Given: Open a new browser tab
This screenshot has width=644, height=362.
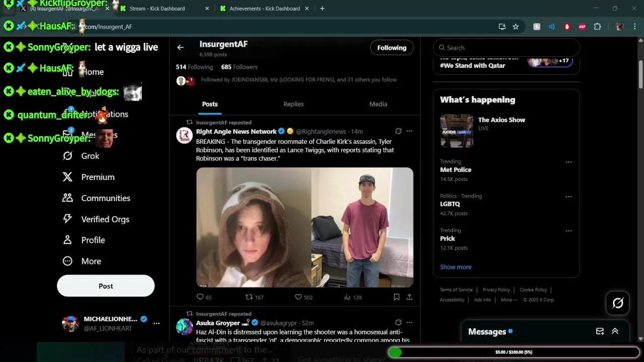Looking at the screenshot, I should click(x=323, y=9).
